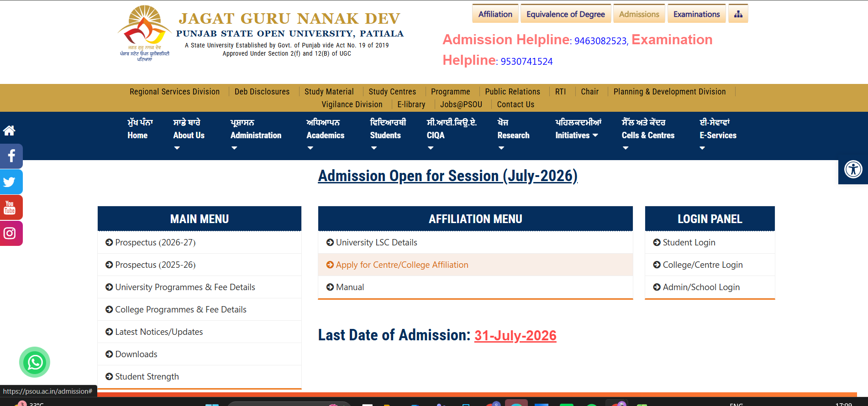Open Jobs@PSOU menu item
This screenshot has height=406, width=868.
coord(461,104)
